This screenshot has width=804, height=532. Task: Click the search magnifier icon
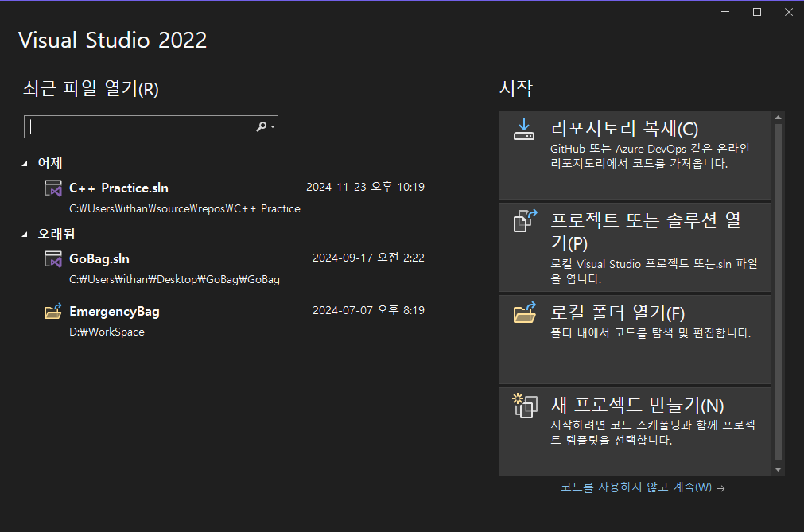pyautogui.click(x=262, y=126)
